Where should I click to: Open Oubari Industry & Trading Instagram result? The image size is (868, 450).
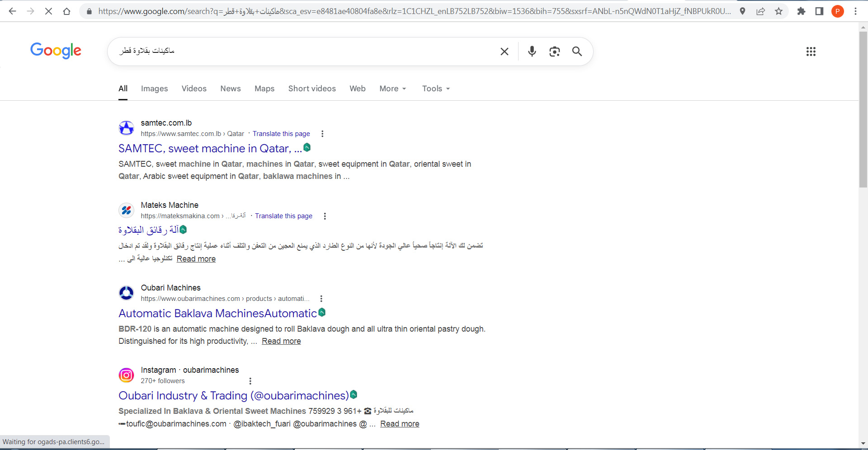click(234, 396)
